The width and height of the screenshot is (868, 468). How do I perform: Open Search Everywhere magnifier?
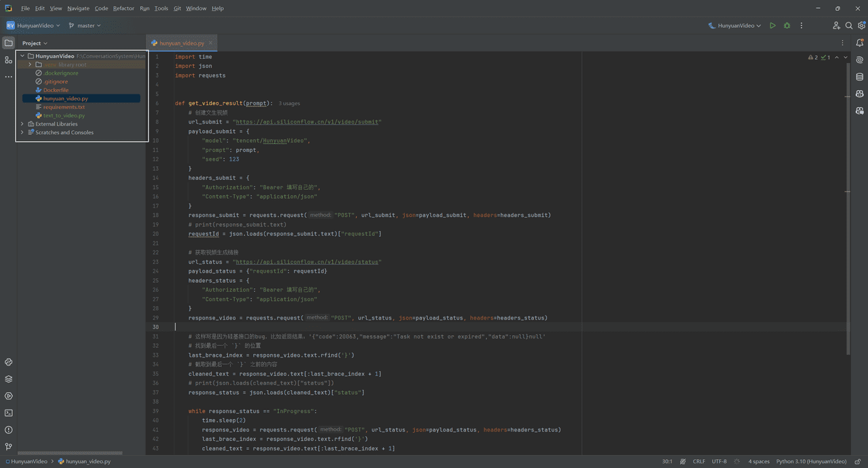pyautogui.click(x=849, y=26)
